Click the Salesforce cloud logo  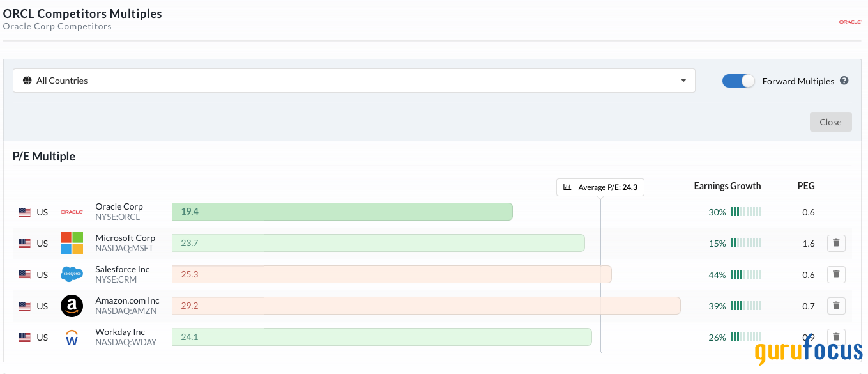72,274
